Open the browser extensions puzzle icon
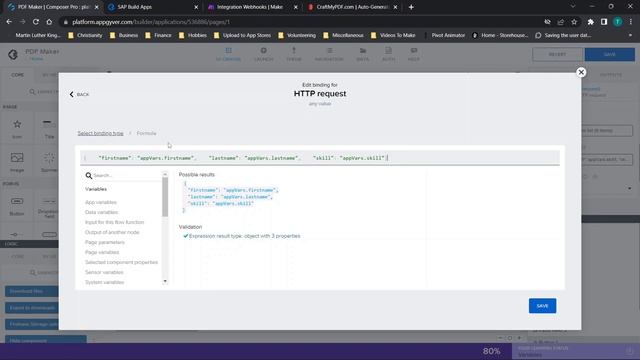Viewport: 640px width, 360px height. tap(590, 22)
